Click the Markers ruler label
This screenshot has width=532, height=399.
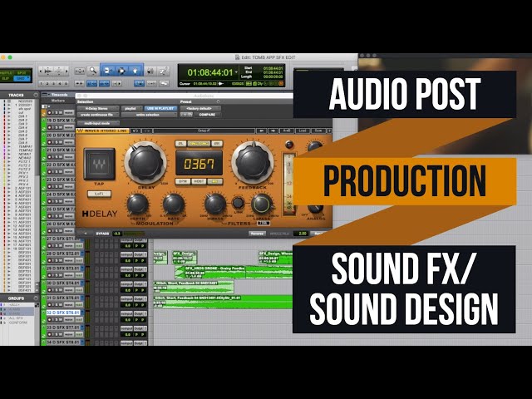(58, 101)
